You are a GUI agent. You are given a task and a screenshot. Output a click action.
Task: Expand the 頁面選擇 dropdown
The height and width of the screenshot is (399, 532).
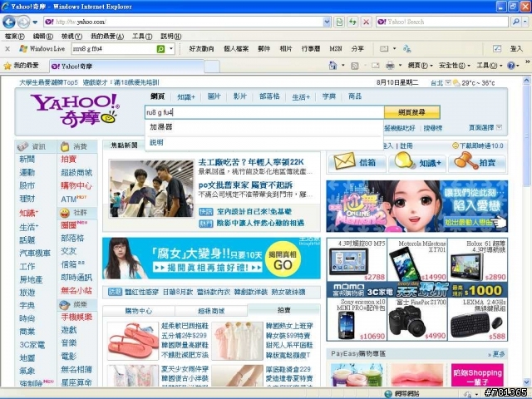coord(485,127)
